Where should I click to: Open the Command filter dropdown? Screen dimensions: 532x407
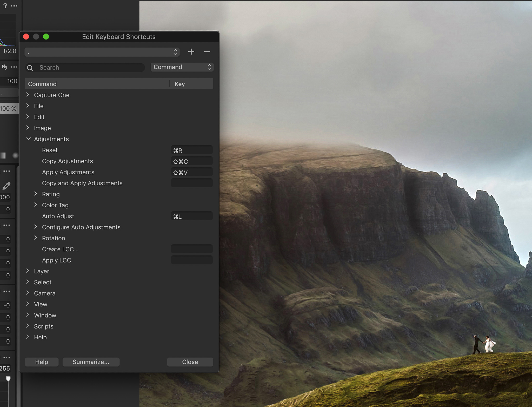[182, 67]
